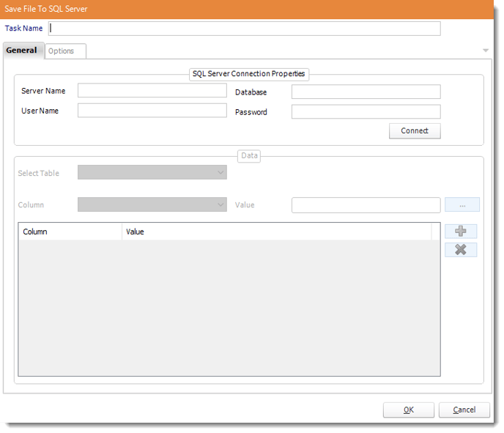Viewport: 504px width, 433px height.
Task: Click the Password input box
Action: (x=366, y=112)
